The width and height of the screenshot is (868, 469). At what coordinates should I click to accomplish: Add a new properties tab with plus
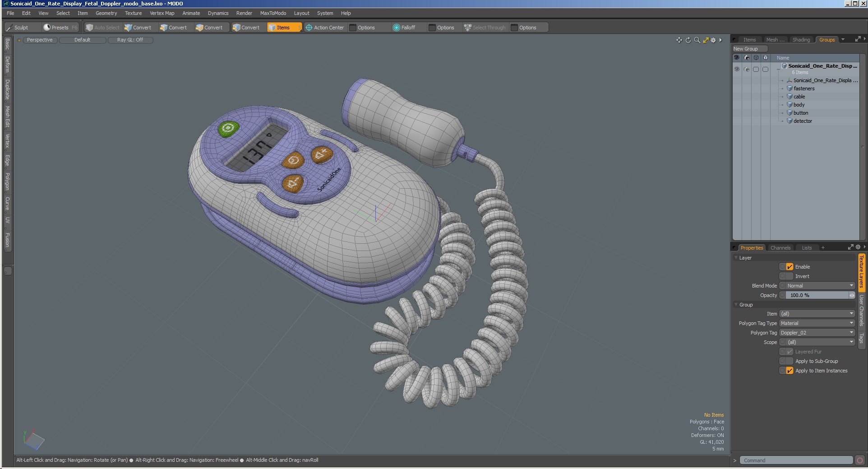(823, 248)
